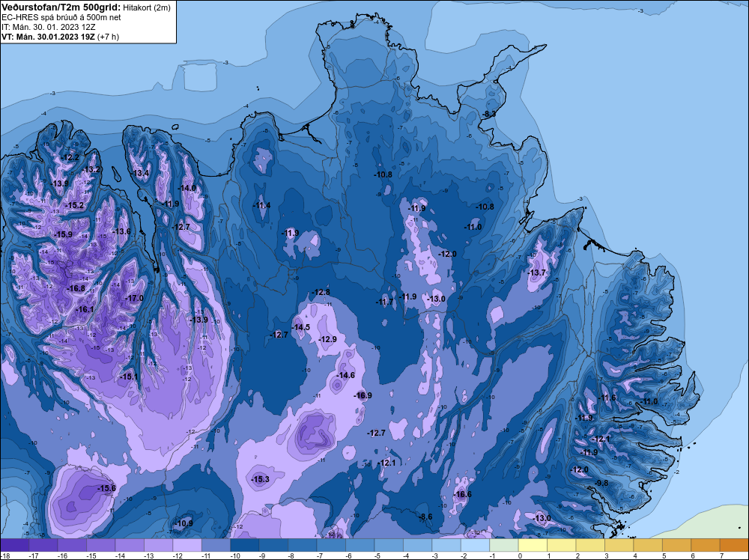Click the -8.6 temperature label

[425, 517]
